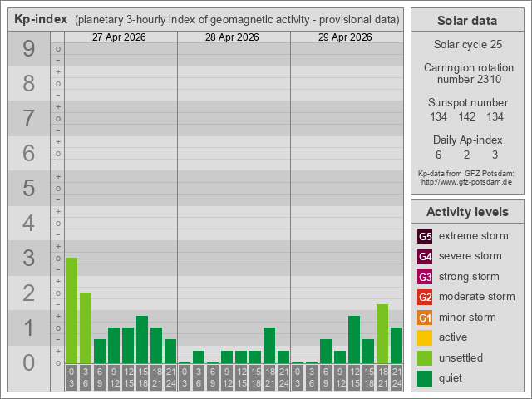Click the G4 severe storm icon
Viewport: 532px width, 399px height.
425,256
